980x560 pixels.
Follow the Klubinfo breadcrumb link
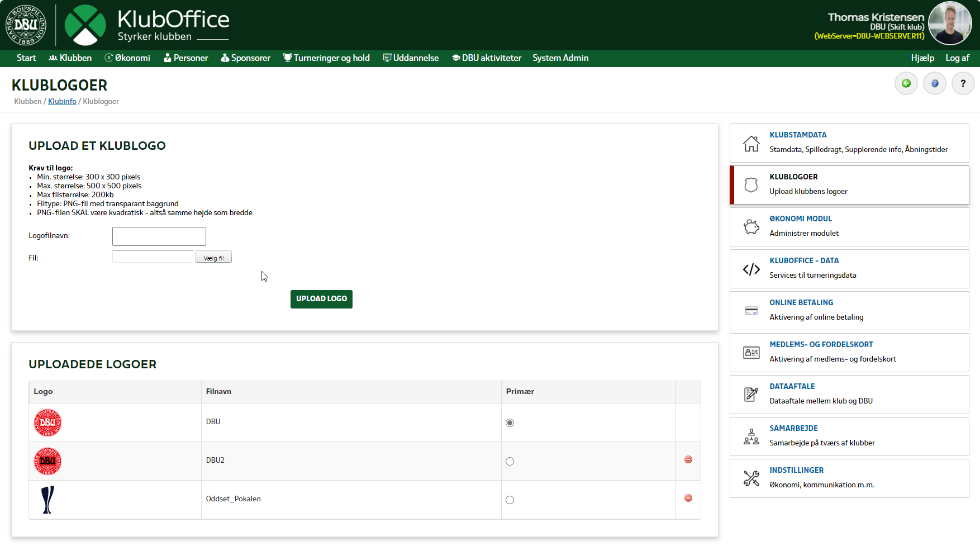click(x=62, y=102)
